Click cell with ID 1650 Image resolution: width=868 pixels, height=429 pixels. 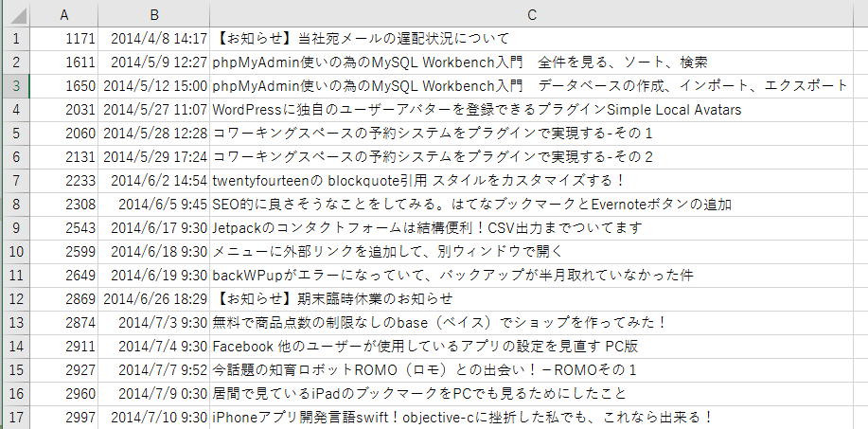point(64,86)
